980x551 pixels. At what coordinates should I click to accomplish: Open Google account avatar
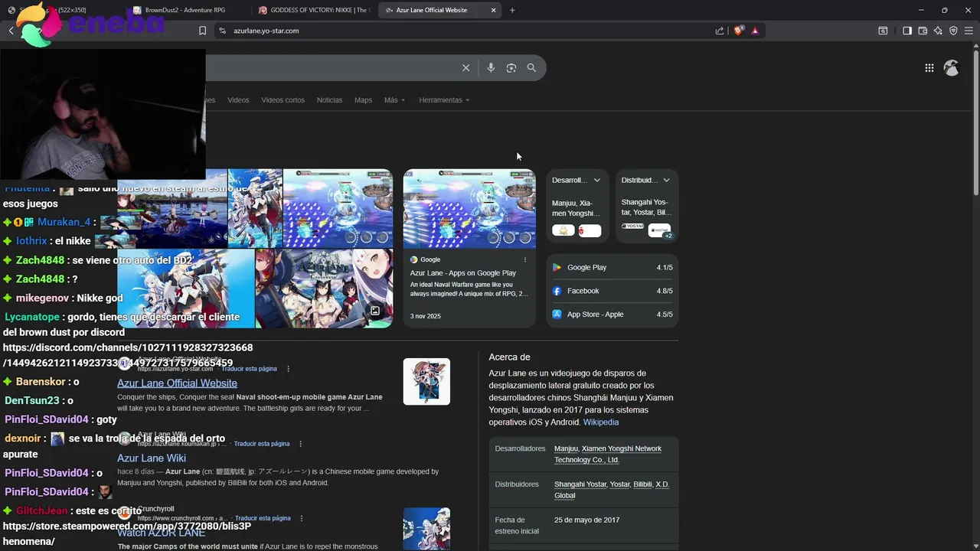(952, 68)
